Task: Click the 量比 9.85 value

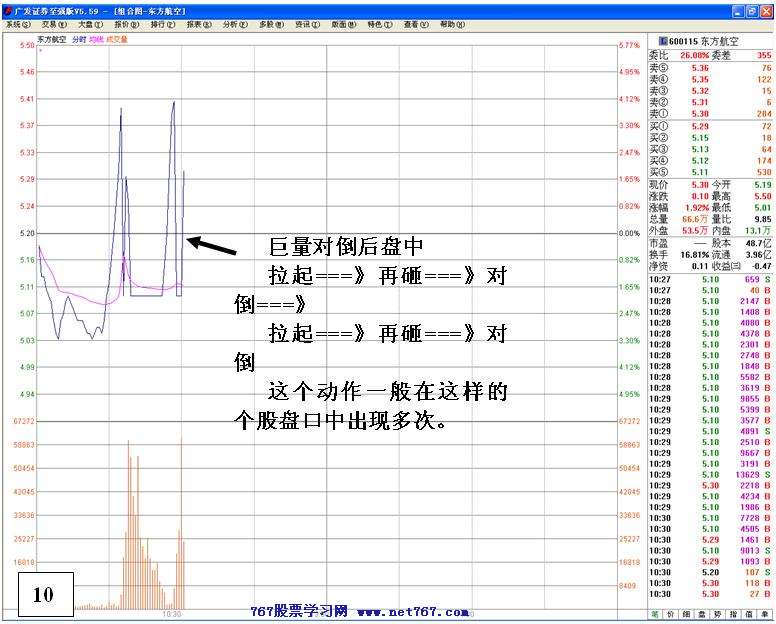Action: pyautogui.click(x=763, y=219)
